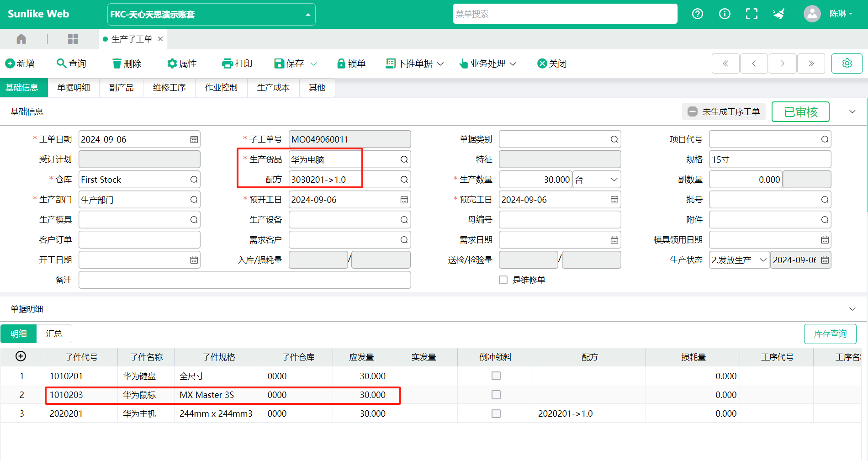The width and height of the screenshot is (868, 461).
Task: Click 已审核 status button
Action: 800,112
